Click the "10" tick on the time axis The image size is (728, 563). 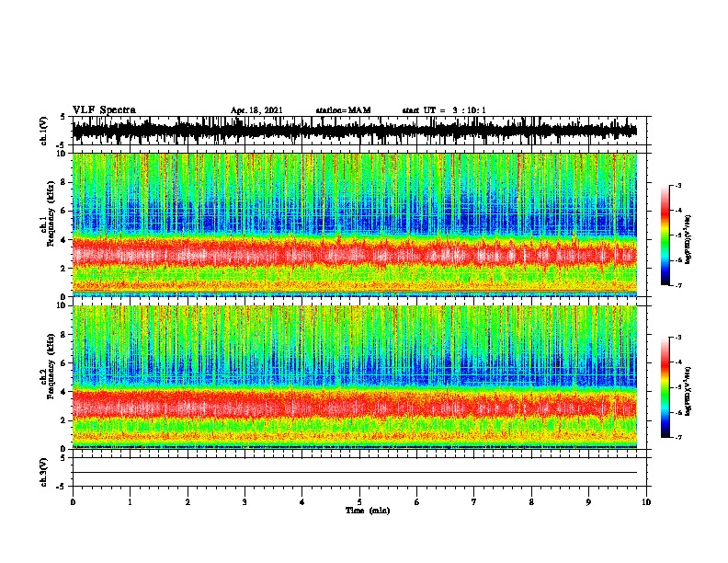tap(646, 502)
